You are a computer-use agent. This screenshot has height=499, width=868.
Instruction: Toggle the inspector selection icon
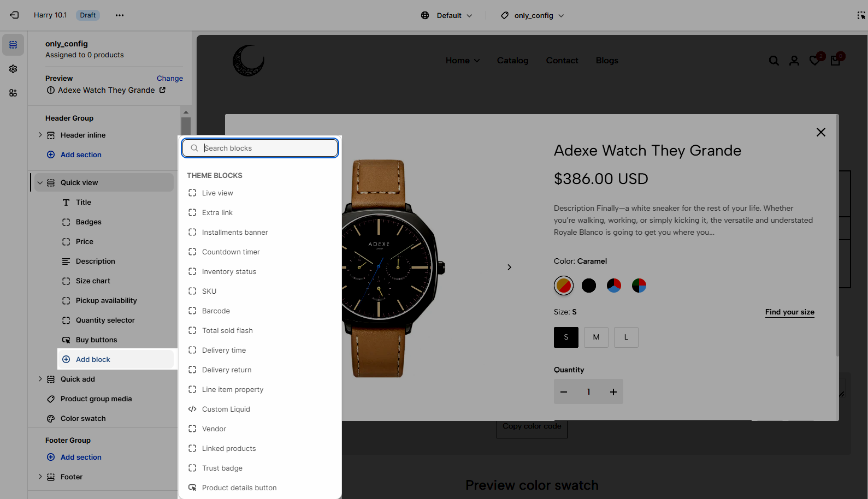coord(861,15)
